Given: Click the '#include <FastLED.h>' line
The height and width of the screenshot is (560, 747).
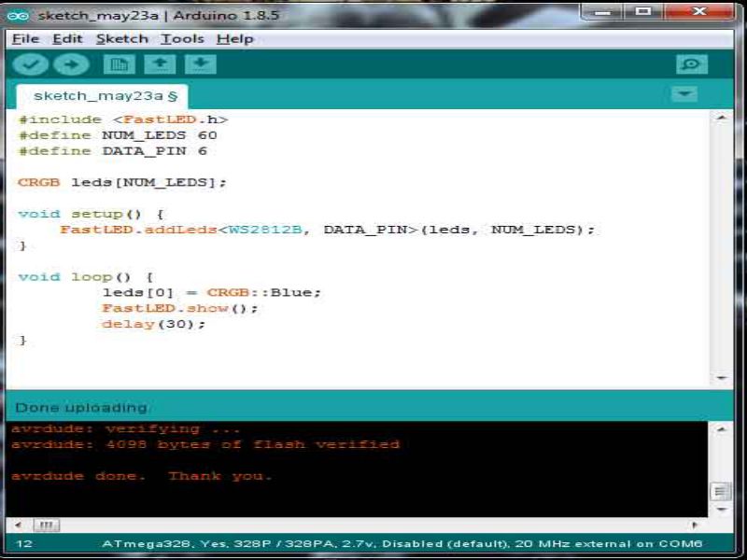Looking at the screenshot, I should coord(123,119).
